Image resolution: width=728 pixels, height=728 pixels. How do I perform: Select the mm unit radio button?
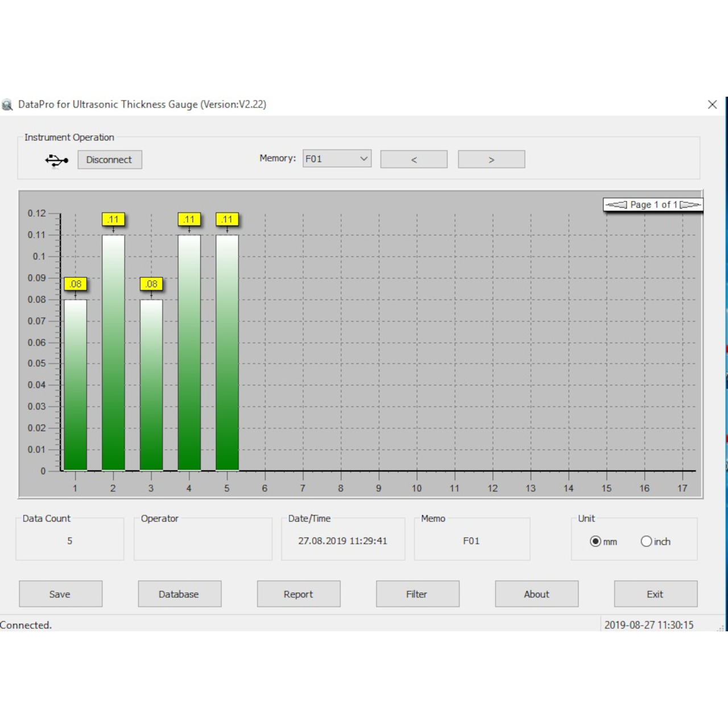595,541
